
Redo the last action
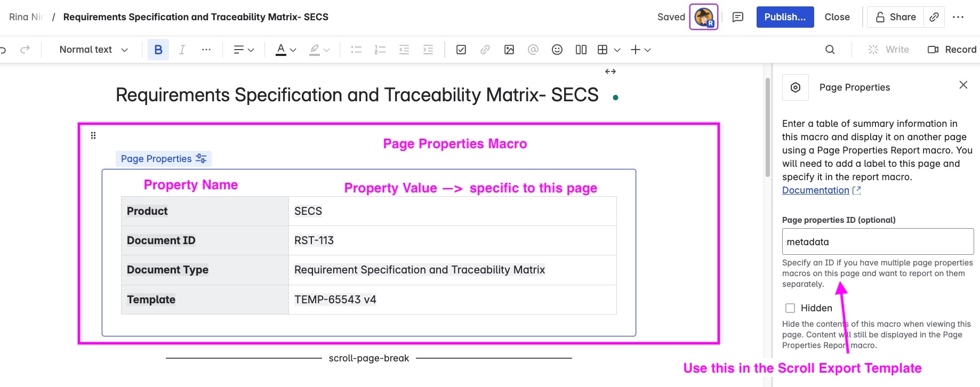(x=25, y=50)
